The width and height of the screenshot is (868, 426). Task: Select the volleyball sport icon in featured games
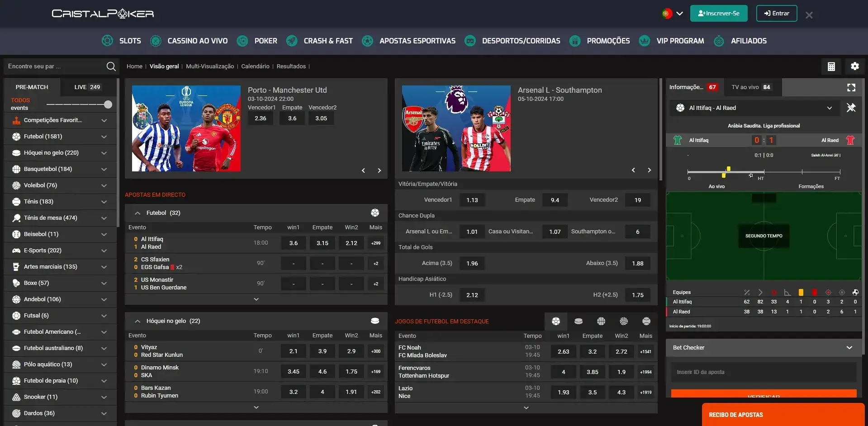tap(623, 321)
